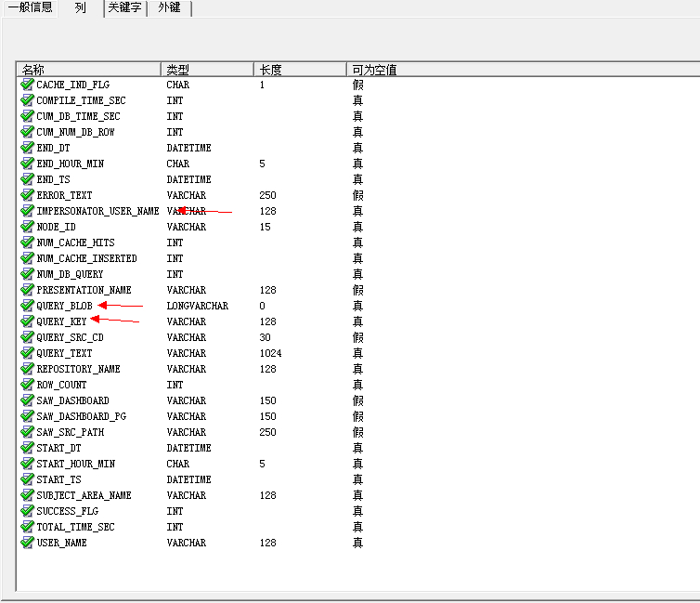Click nullable 假 for ERROR_TEXT
The width and height of the screenshot is (700, 603).
[x=357, y=195]
